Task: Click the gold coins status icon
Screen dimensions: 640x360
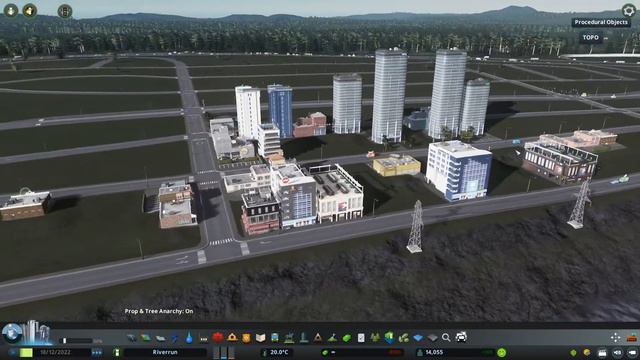Action: click(587, 352)
